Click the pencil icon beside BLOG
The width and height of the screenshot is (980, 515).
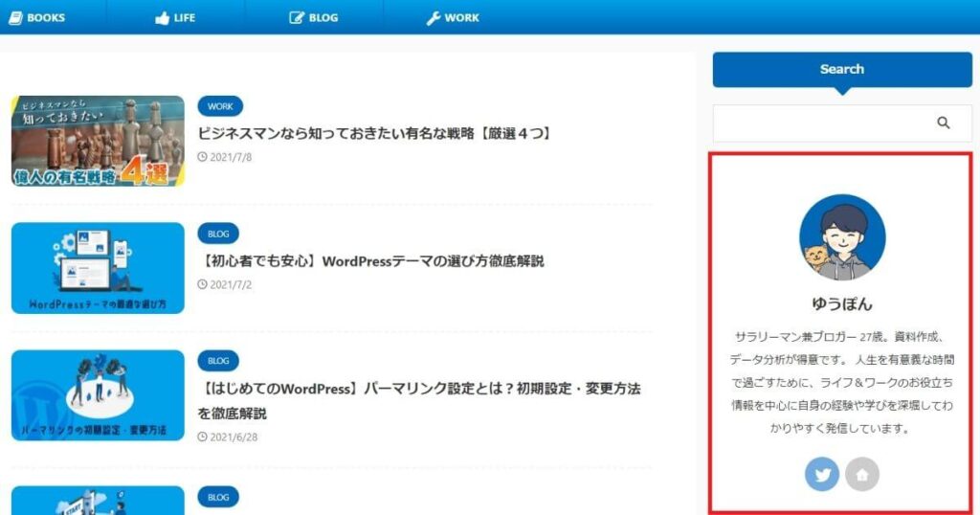(x=297, y=17)
